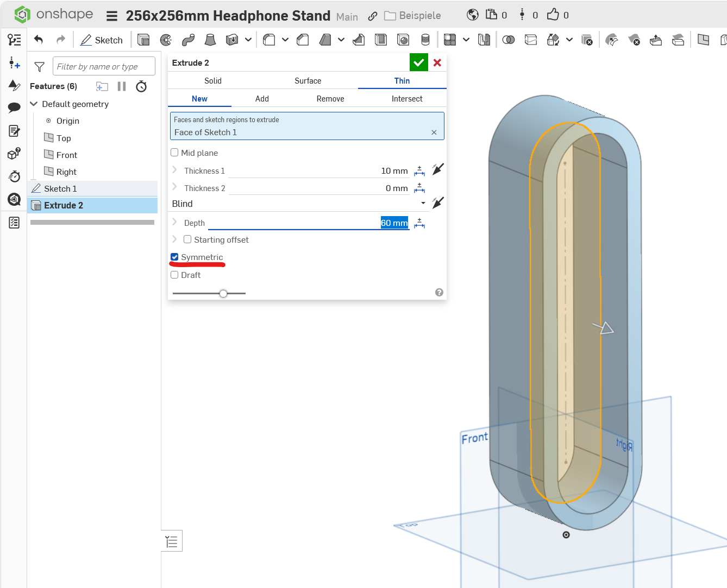Uncheck the Symmetric checkbox
The height and width of the screenshot is (588, 727).
coord(174,257)
